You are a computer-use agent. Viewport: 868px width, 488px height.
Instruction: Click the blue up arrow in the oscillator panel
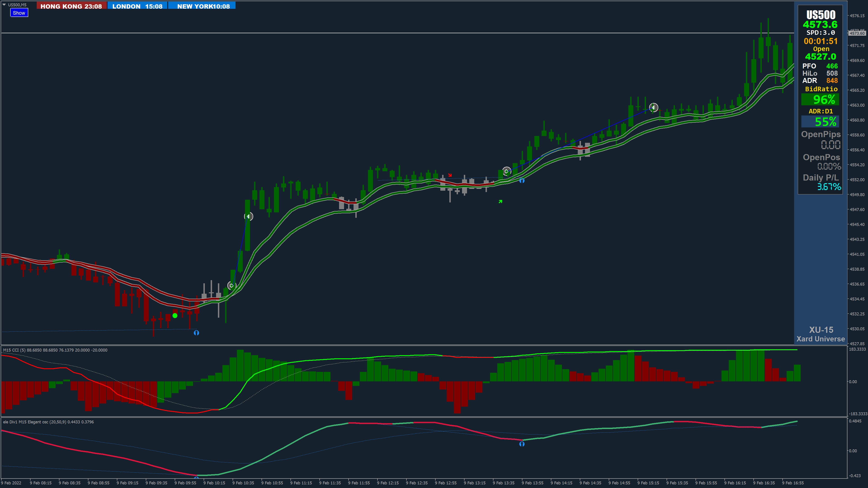point(522,444)
